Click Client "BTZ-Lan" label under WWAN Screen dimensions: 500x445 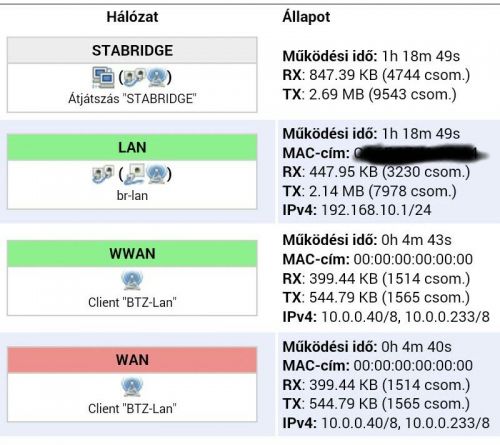coord(132,302)
